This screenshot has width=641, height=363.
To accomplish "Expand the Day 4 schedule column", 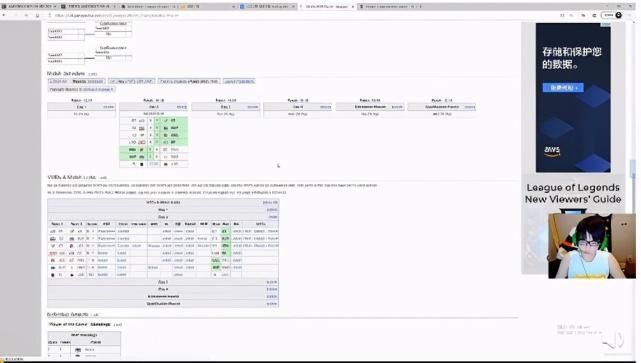I will (x=325, y=107).
